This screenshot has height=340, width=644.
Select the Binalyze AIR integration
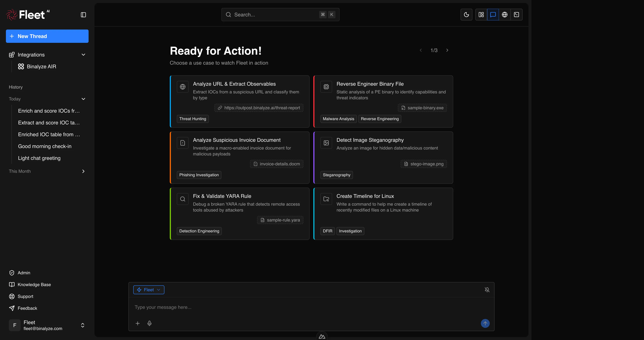coord(42,66)
